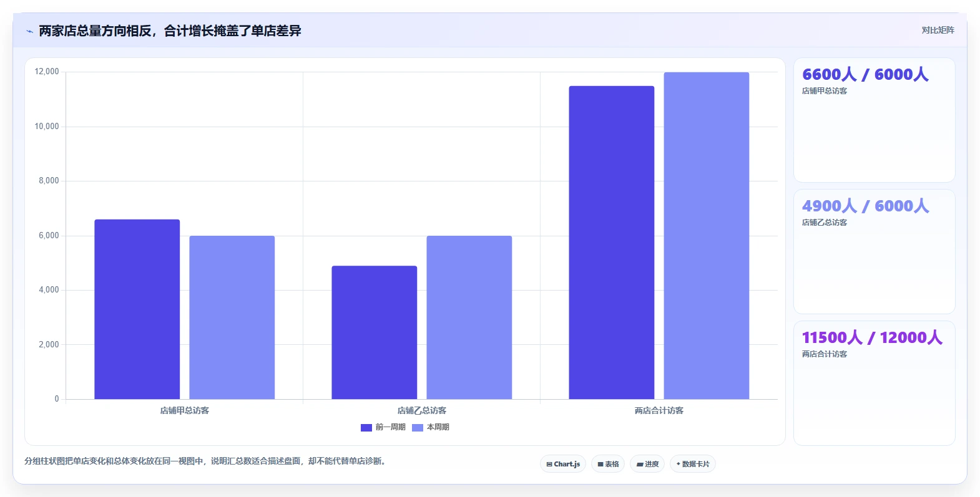This screenshot has width=980, height=497.
Task: Click the 对比矩阵 tag in the header
Action: coord(938,30)
